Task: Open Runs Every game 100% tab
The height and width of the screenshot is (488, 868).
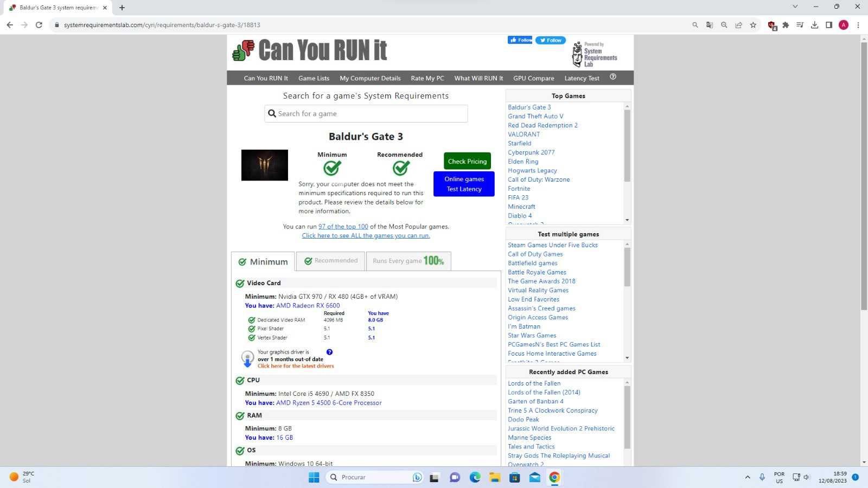Action: (409, 261)
